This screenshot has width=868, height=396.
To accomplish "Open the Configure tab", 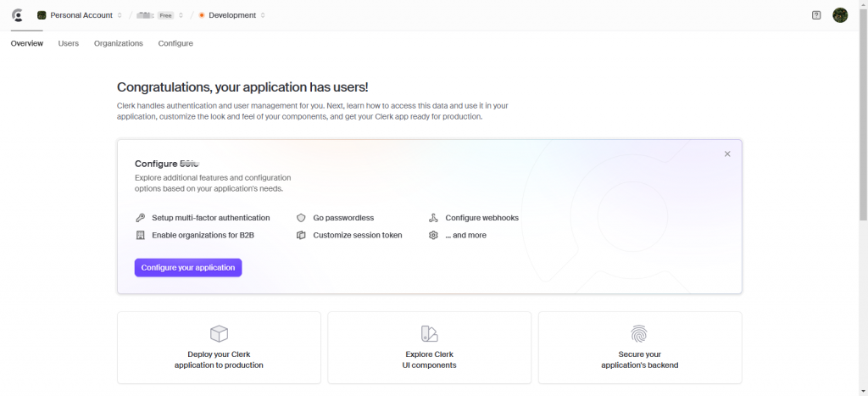I will 175,43.
